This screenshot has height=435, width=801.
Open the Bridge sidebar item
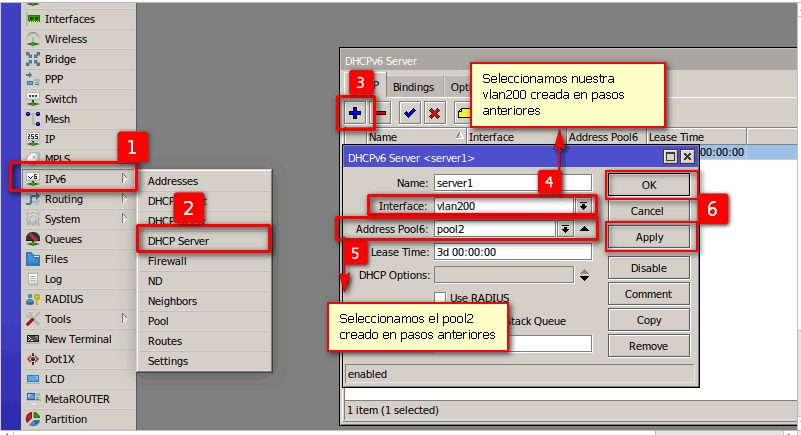[x=60, y=59]
